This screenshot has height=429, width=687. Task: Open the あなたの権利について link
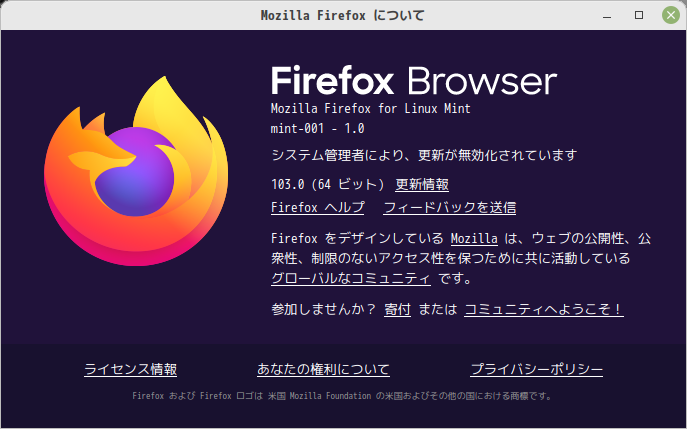(323, 369)
